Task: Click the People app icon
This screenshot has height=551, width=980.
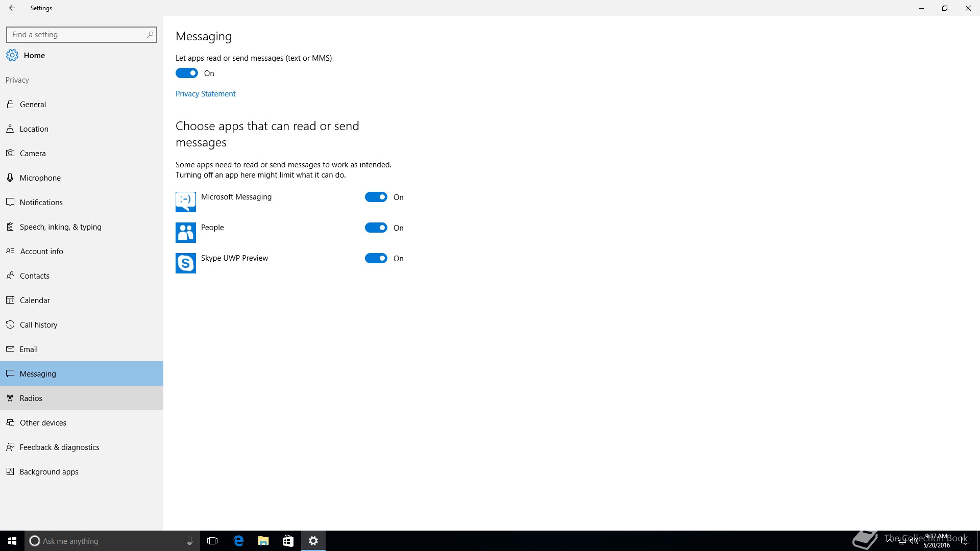Action: 186,233
